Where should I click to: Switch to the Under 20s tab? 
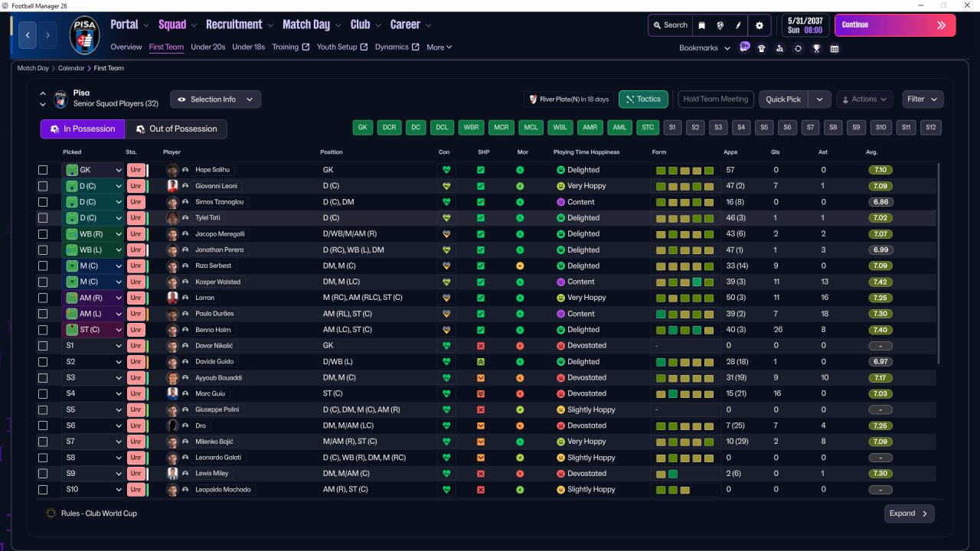tap(207, 47)
